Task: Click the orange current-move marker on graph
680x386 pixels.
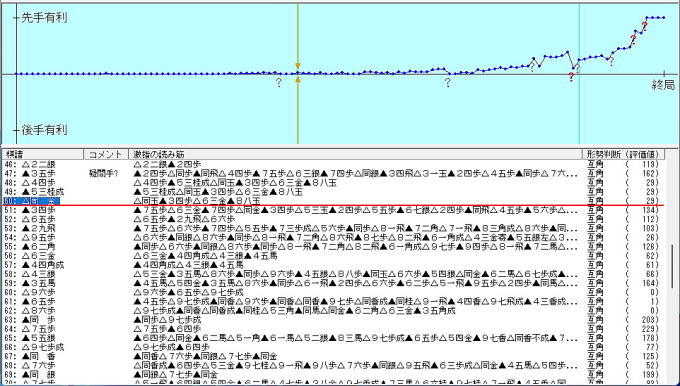Action: point(298,73)
